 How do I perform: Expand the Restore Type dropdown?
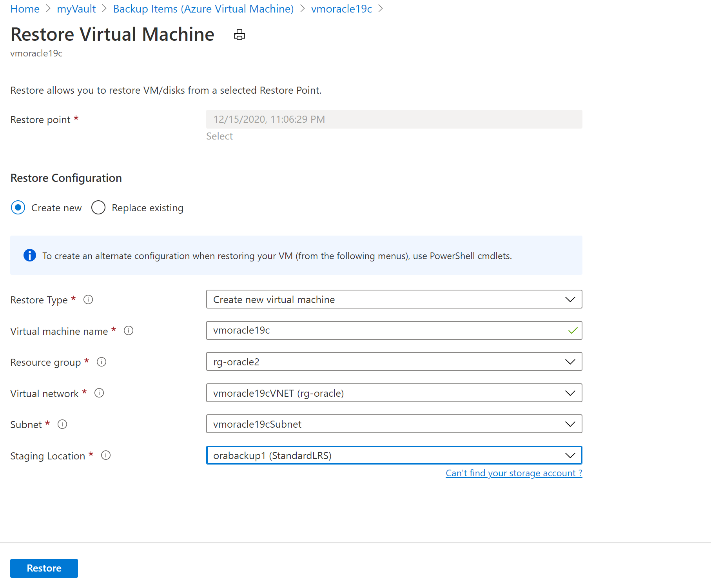(394, 299)
